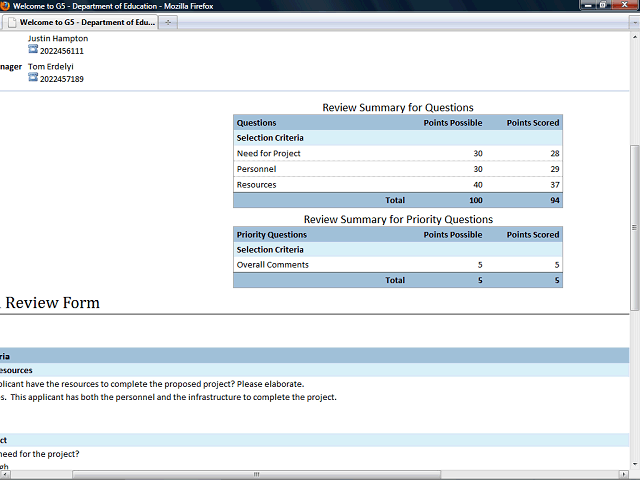Click Overall Comments in priority questions table
Viewport: 640px width, 480px height.
[x=272, y=265]
